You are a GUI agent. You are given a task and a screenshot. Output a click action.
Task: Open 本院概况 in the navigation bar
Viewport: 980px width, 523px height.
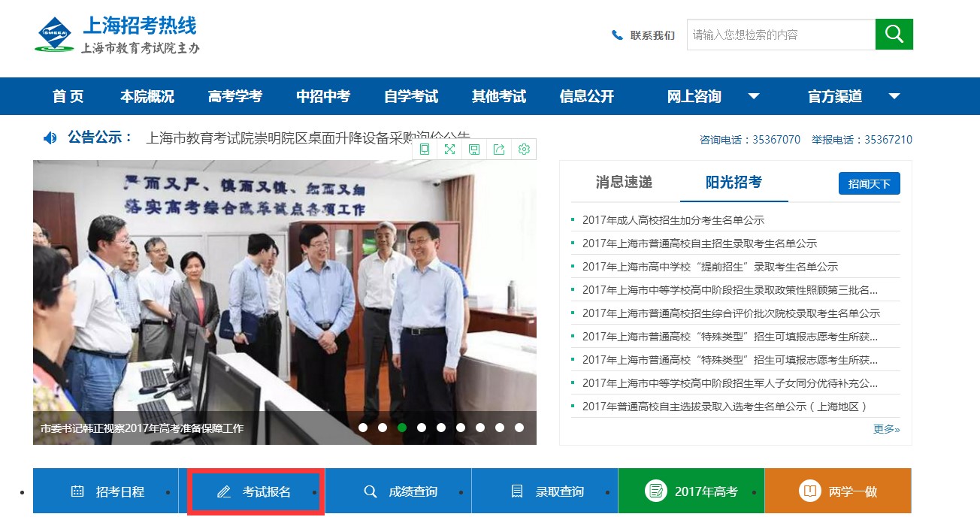(147, 96)
